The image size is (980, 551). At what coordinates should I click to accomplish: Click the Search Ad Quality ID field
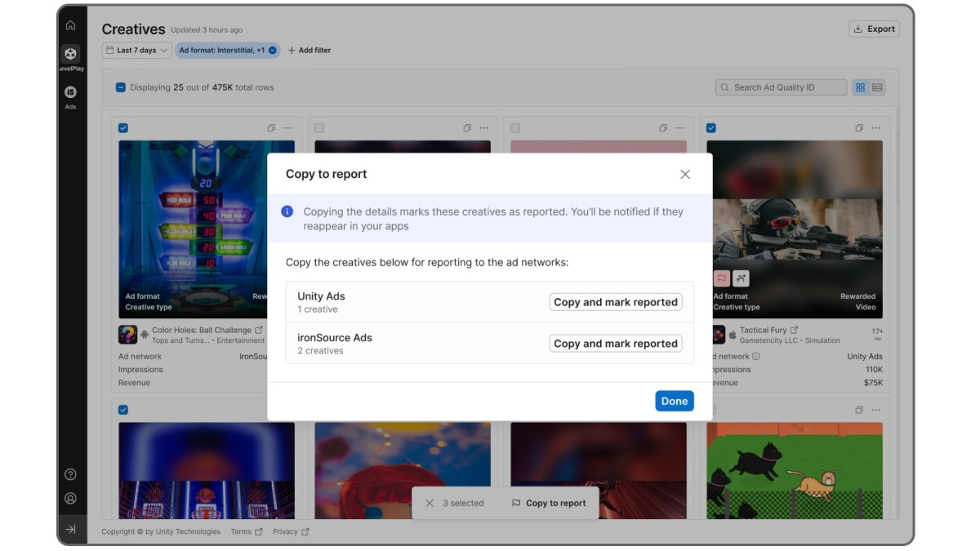click(x=782, y=87)
